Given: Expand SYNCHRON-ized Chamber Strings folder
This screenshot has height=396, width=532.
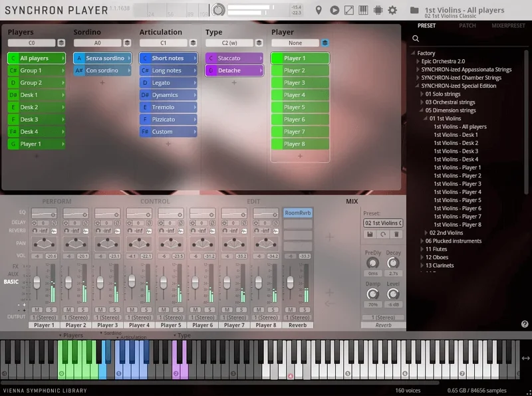Looking at the screenshot, I should (418, 78).
